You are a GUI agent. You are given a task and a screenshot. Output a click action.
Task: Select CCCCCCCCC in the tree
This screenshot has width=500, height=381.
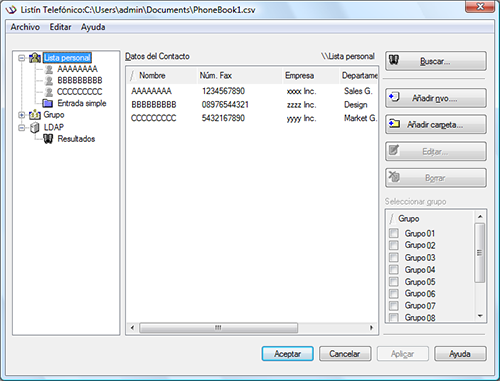(x=80, y=92)
